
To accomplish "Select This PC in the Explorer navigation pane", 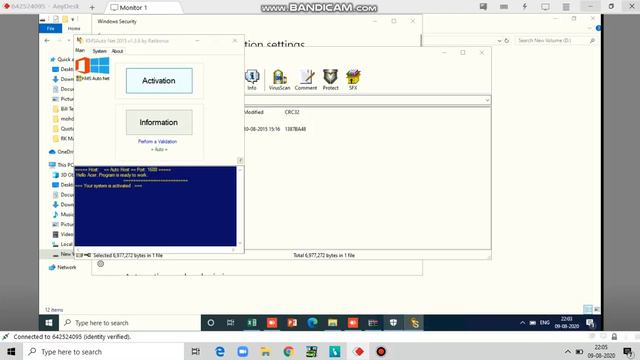I will click(x=61, y=165).
